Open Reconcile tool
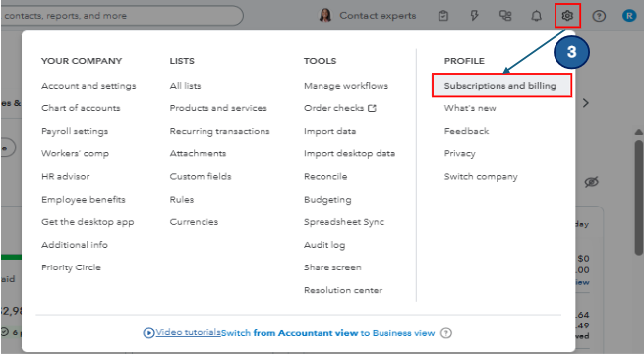Viewport: 644px width, 355px height. [x=325, y=177]
